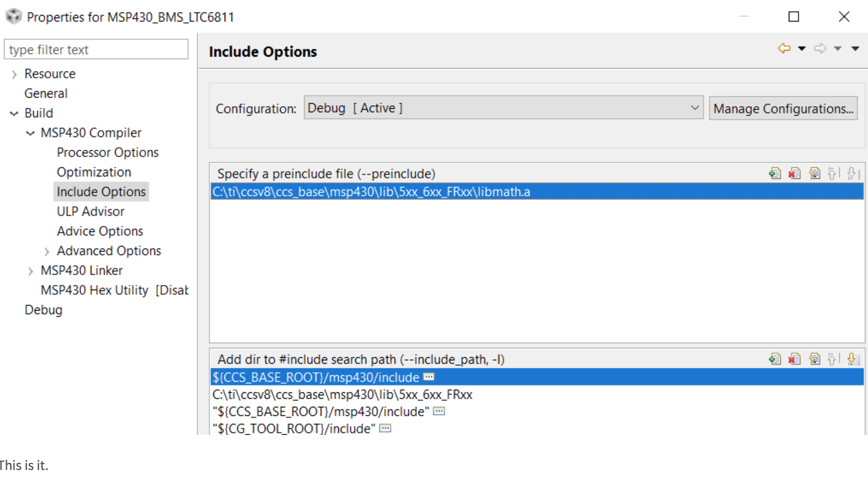Go back using the yellow Back arrow
868x495 pixels.
point(784,49)
